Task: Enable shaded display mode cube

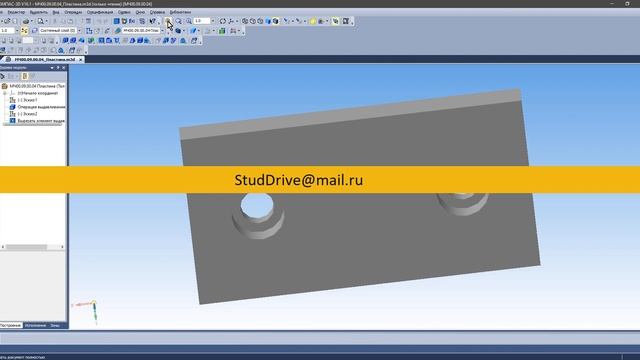Action: point(268,21)
